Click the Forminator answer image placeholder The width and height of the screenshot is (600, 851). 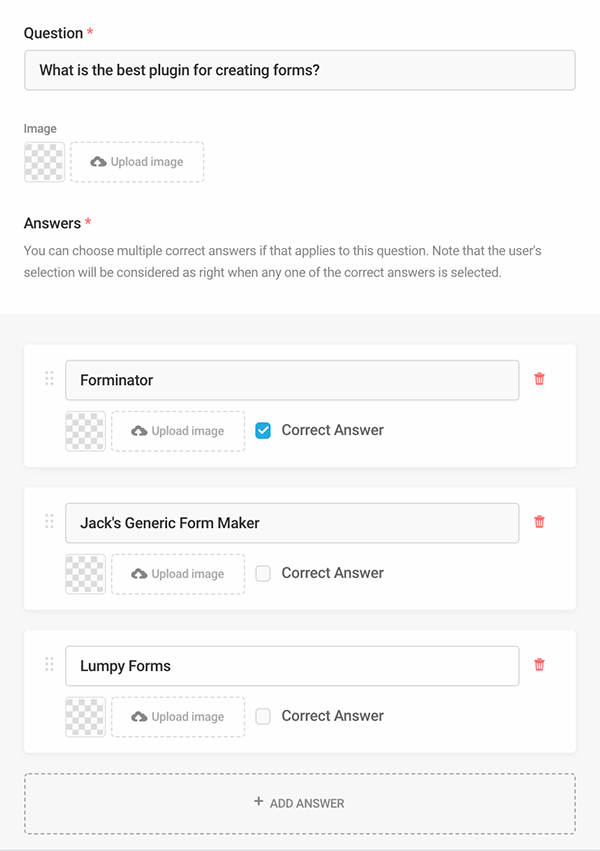tap(85, 431)
